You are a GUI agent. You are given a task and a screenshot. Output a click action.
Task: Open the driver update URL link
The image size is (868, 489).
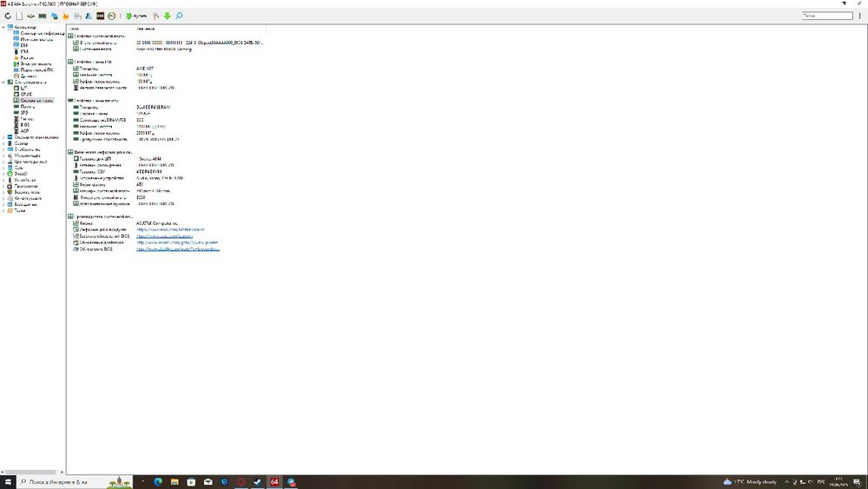[177, 242]
